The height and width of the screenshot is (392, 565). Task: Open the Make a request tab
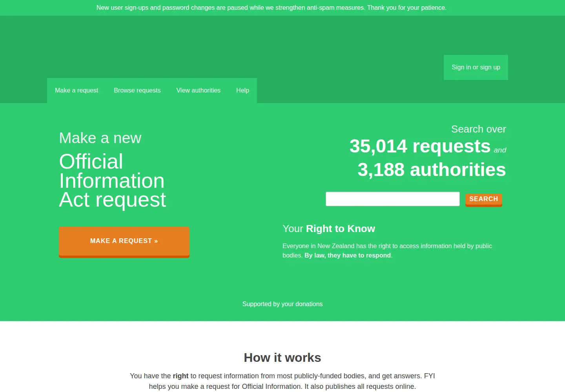click(77, 91)
